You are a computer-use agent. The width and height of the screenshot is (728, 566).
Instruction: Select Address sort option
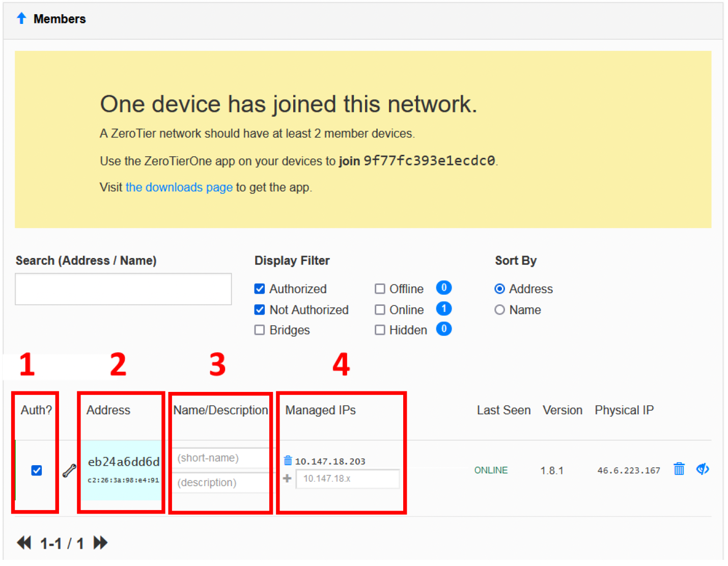(499, 289)
